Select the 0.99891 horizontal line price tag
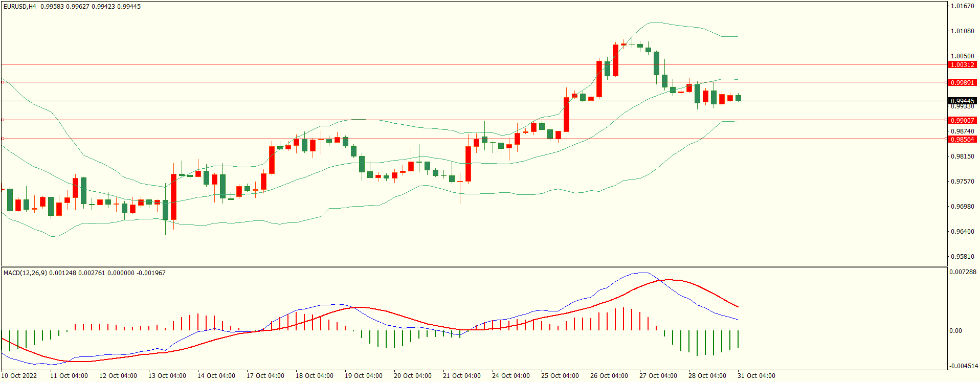 point(962,82)
